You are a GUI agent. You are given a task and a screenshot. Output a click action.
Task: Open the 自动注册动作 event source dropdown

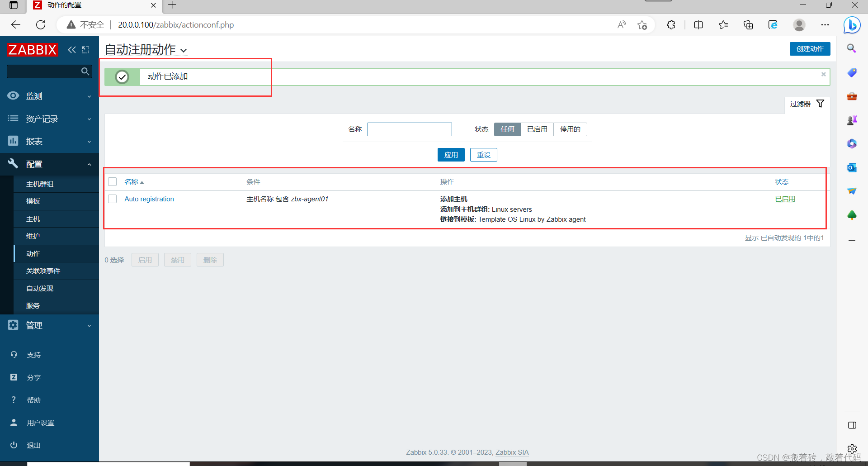(x=146, y=50)
